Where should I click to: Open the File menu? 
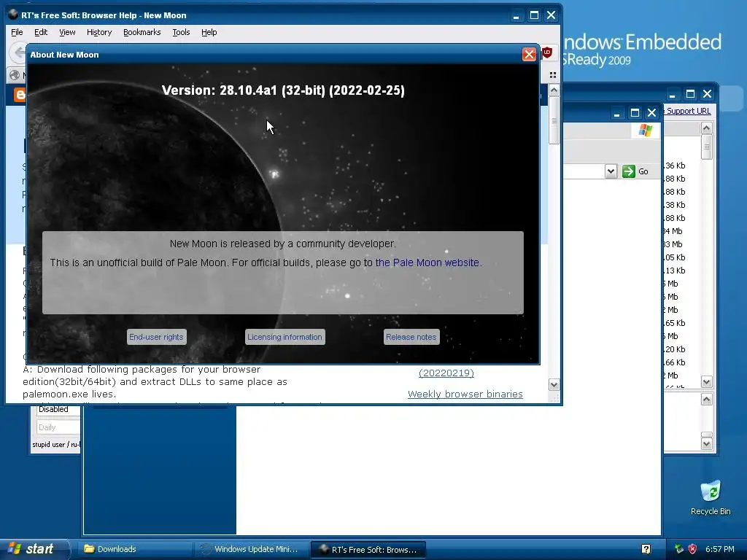click(x=17, y=32)
